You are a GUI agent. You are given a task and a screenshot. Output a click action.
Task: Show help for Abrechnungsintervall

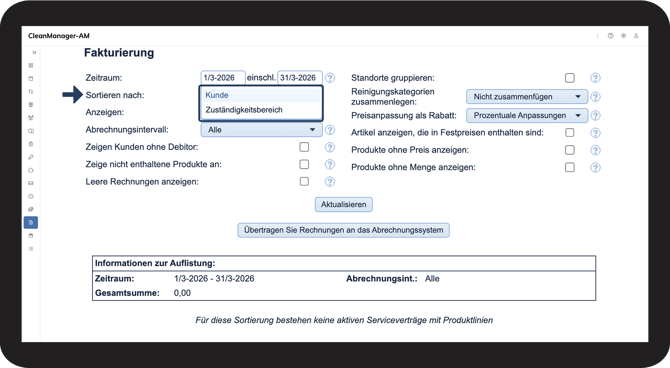click(330, 130)
